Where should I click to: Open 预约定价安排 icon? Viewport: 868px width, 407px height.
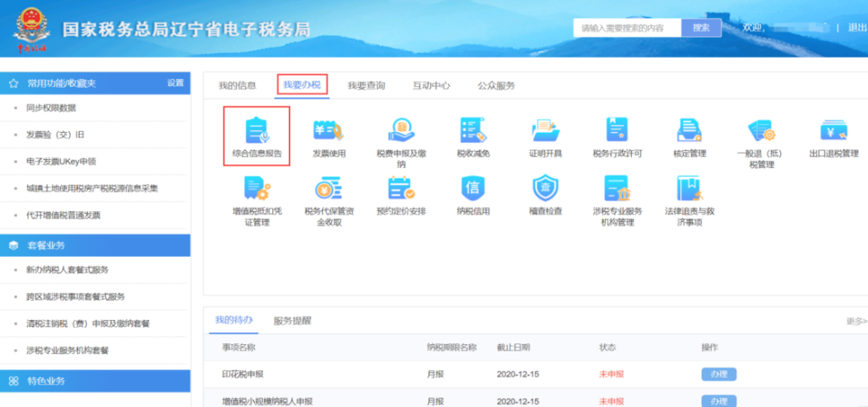pyautogui.click(x=401, y=188)
